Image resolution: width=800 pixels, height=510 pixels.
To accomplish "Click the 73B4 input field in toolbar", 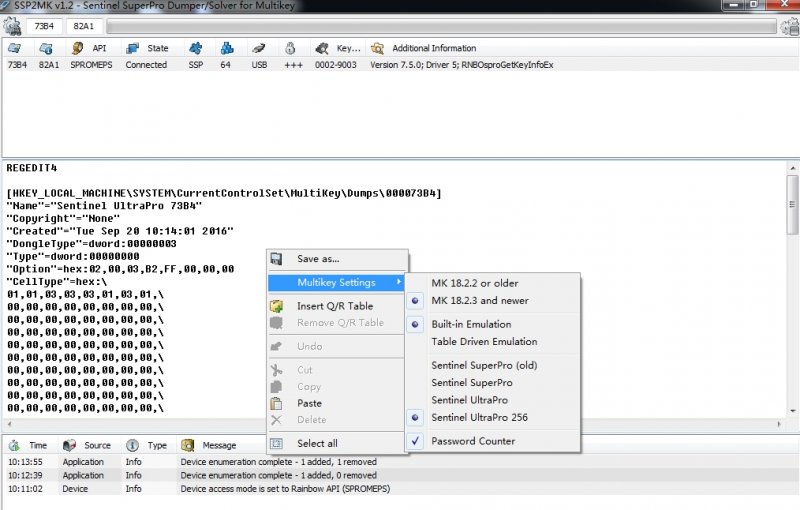I will coord(44,26).
